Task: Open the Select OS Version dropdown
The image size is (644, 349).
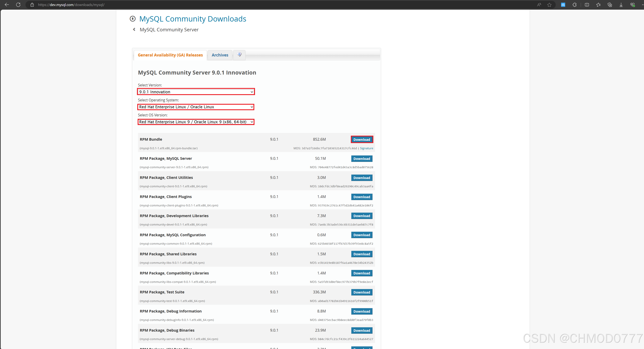Action: pyautogui.click(x=196, y=122)
